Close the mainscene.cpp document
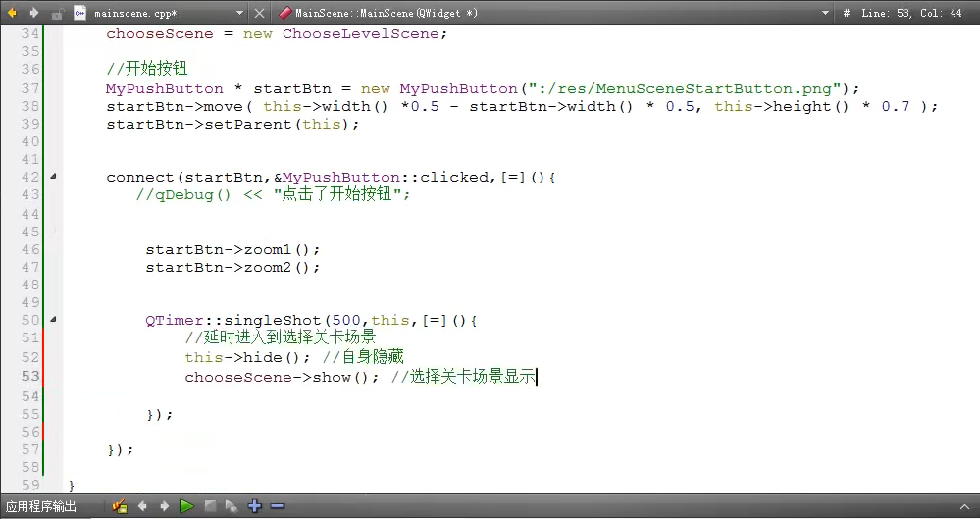Image resolution: width=980 pixels, height=519 pixels. [x=259, y=13]
